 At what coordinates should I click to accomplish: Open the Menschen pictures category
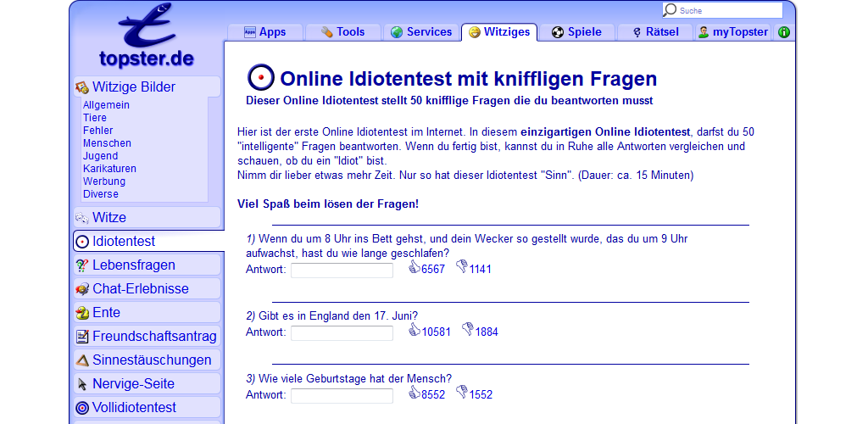(x=107, y=143)
